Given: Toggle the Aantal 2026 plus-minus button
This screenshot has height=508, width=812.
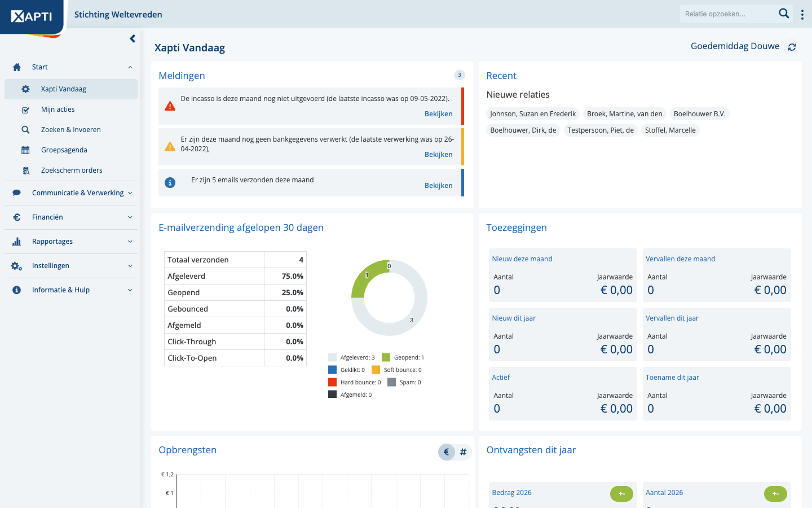Looking at the screenshot, I should pyautogui.click(x=775, y=494).
